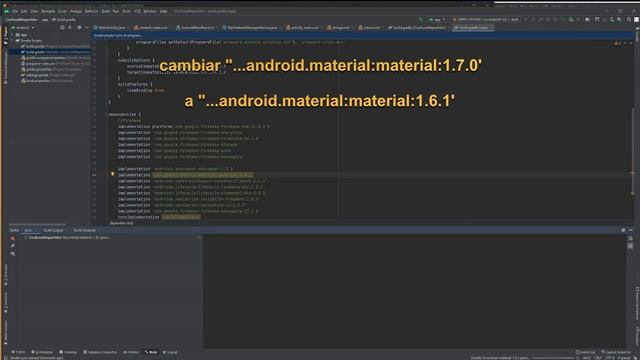Open the Logcat tool window
This screenshot has height=360, width=640.
tap(170, 352)
